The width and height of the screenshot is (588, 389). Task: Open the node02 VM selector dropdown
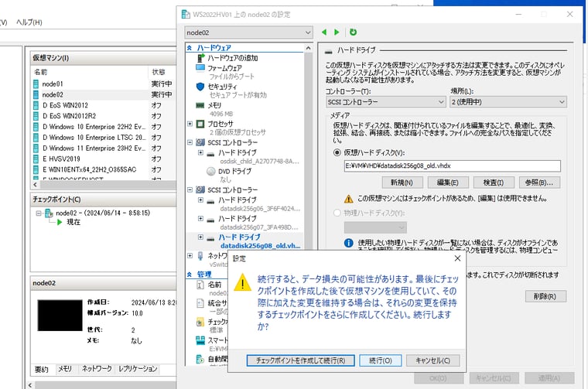[248, 32]
